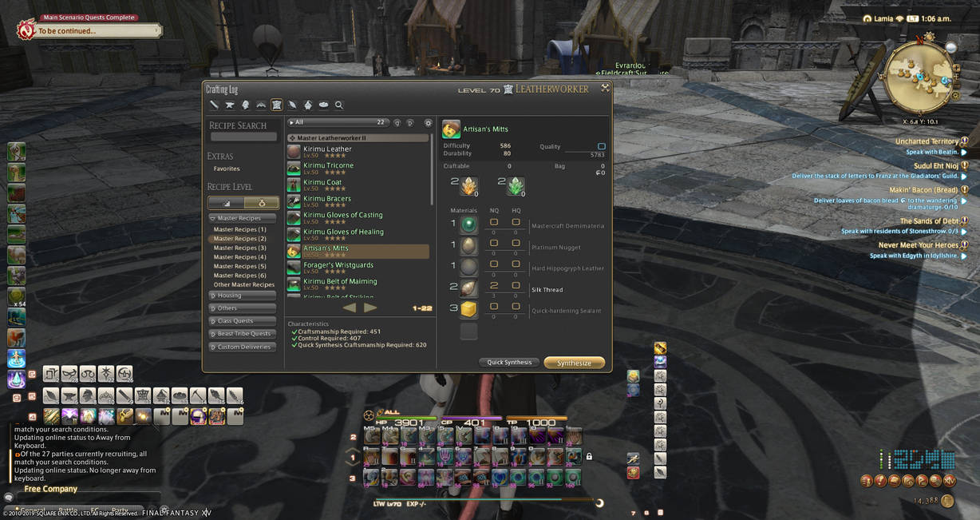Click the orange crystal shard icon
This screenshot has width=980, height=520.
pyautogui.click(x=469, y=186)
